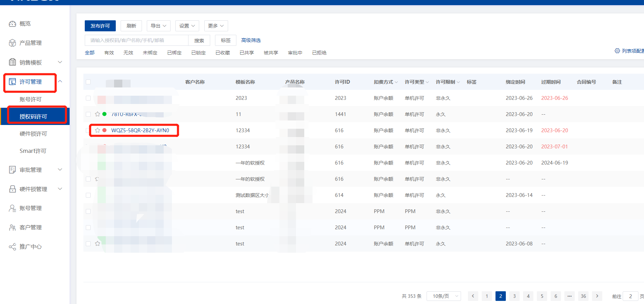
Task: Select the 全部 filter tab
Action: click(x=90, y=53)
